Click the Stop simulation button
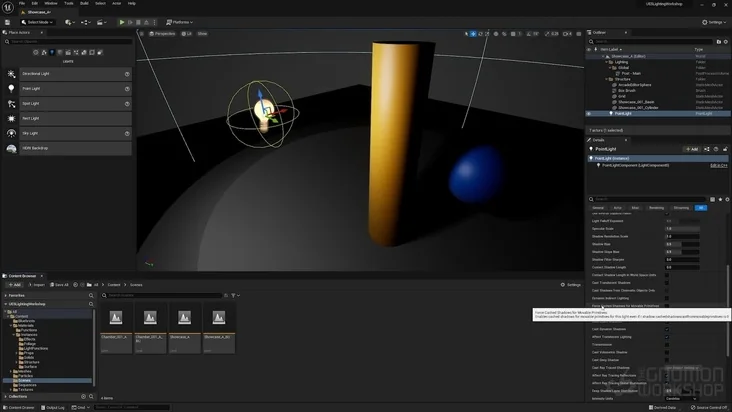Screen dimensions: 732x412 coord(138,22)
